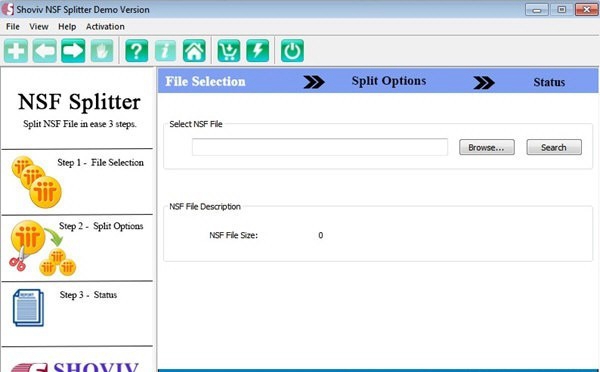Screen dimensions: 600x372
Task: Click the Step 2 scissors split icon
Action: click(42, 248)
